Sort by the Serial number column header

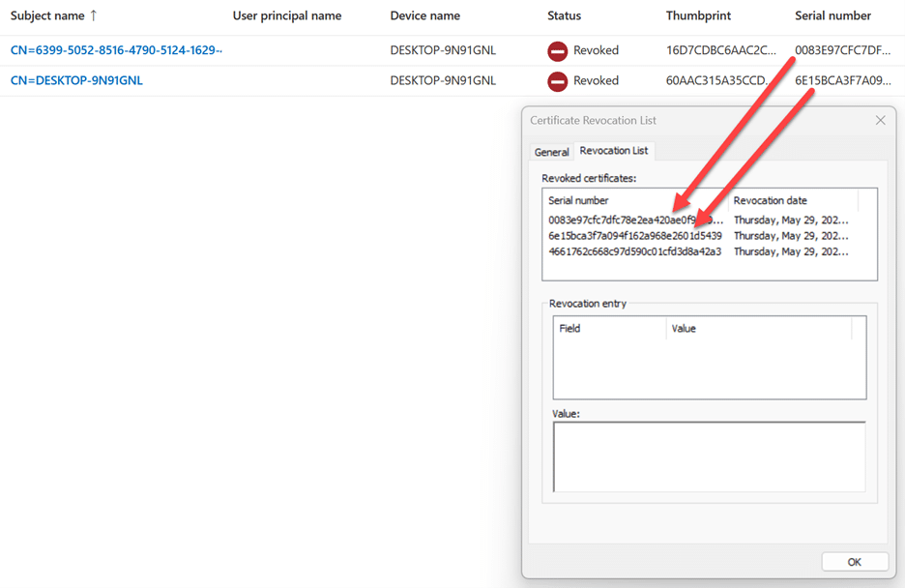(833, 15)
